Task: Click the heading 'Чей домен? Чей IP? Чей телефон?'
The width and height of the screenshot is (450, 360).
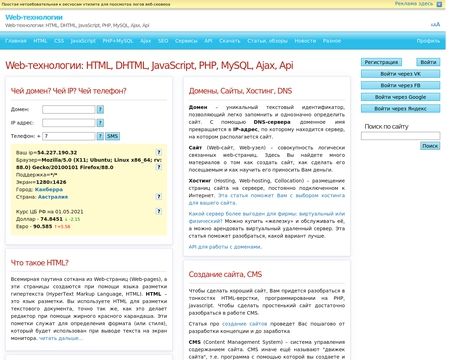Action: 69,91
